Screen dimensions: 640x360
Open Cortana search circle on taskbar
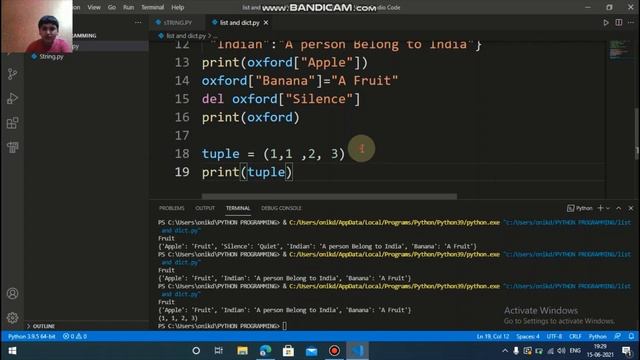(x=196, y=351)
